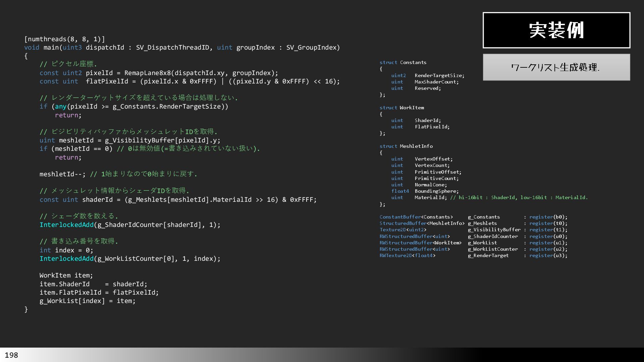Click the uint Reserved member
Viewport: 644px width, 362px height.
point(416,88)
